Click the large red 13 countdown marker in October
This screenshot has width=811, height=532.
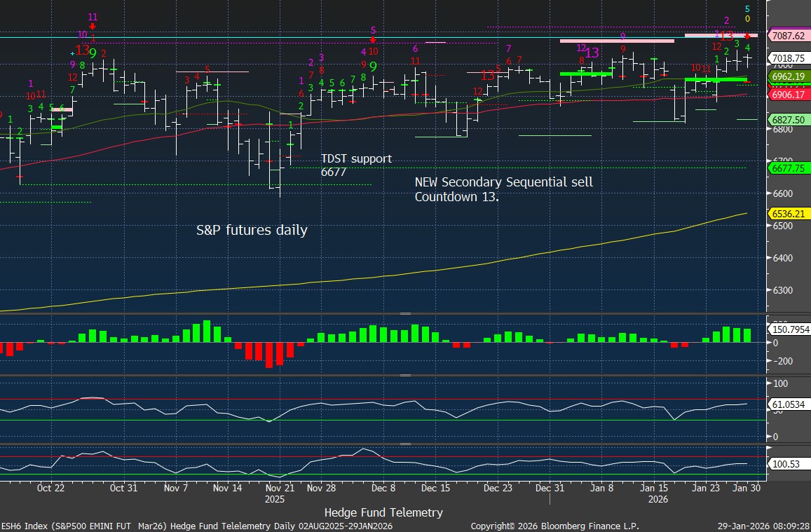82,50
